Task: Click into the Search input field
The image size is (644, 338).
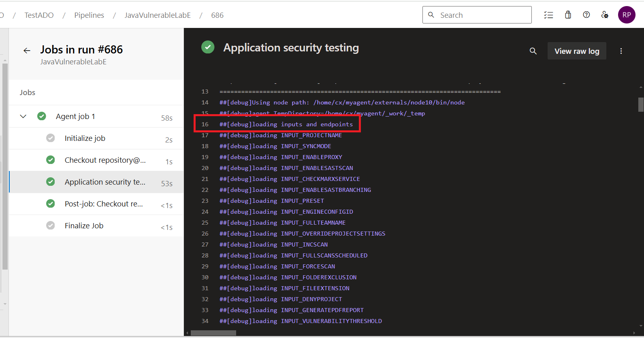Action: point(477,15)
